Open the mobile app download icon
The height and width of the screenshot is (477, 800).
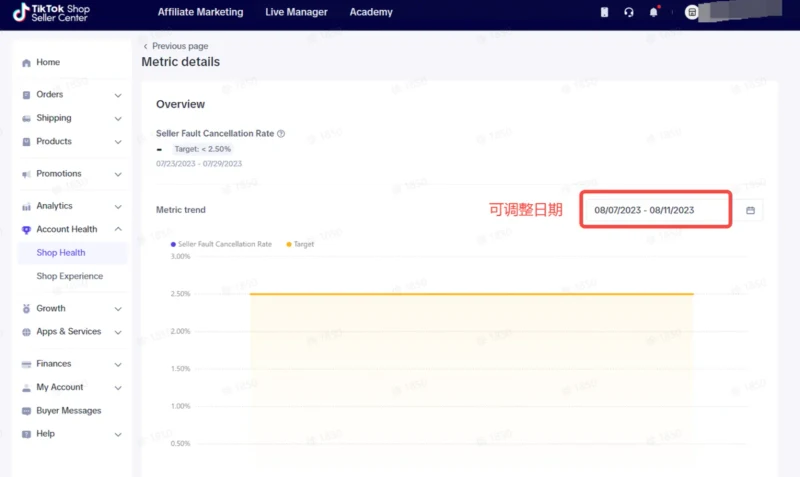coord(604,12)
